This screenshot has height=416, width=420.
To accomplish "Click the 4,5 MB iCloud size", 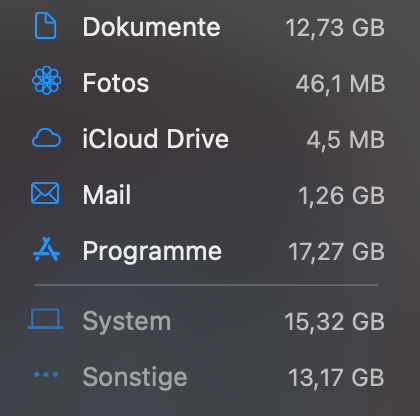I will [346, 140].
